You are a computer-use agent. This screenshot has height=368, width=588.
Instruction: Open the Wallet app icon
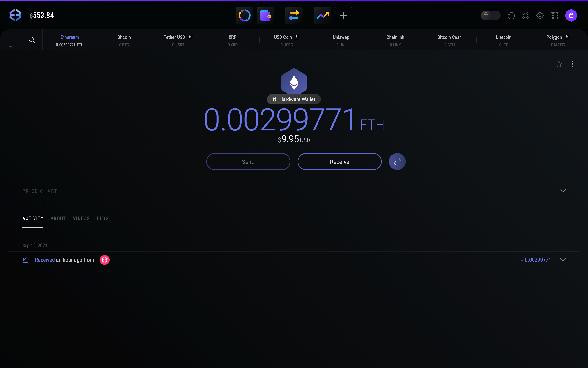pyautogui.click(x=266, y=15)
